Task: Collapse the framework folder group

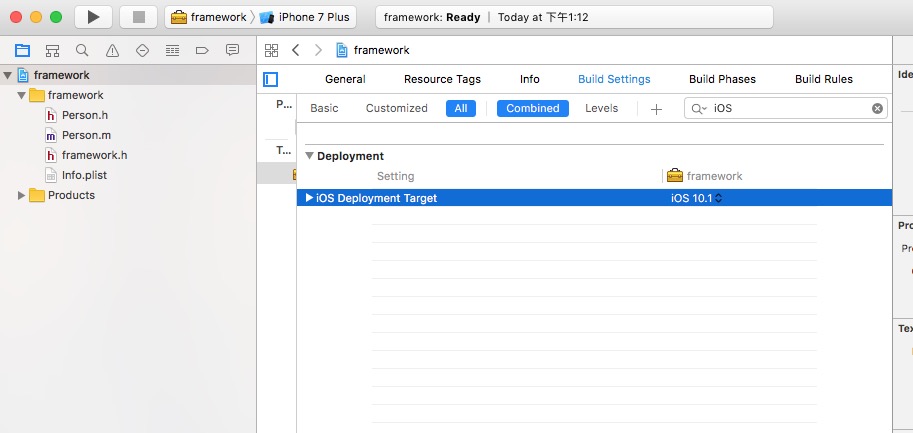Action: tap(22, 95)
